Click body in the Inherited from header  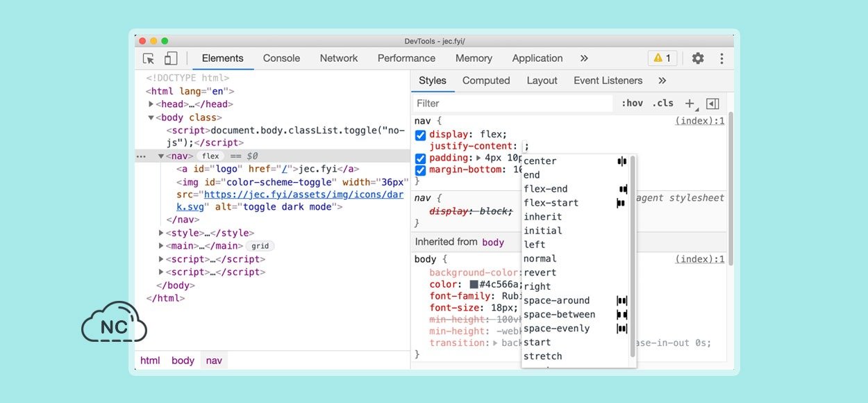(493, 242)
